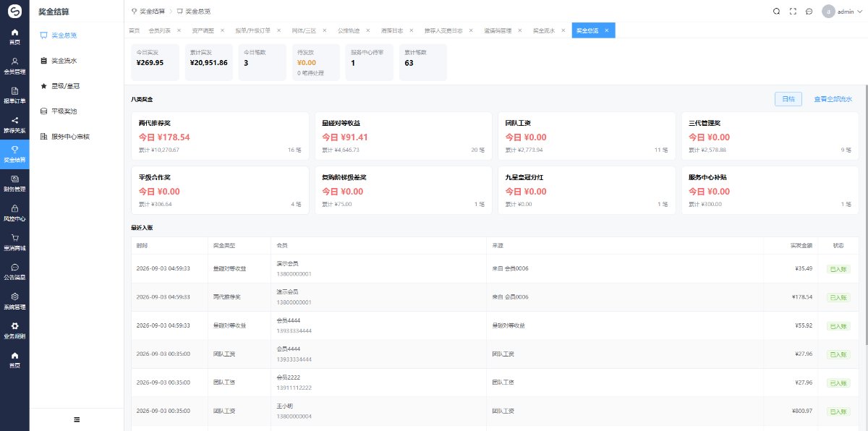Click the 日结 button
The image size is (868, 431).
788,99
